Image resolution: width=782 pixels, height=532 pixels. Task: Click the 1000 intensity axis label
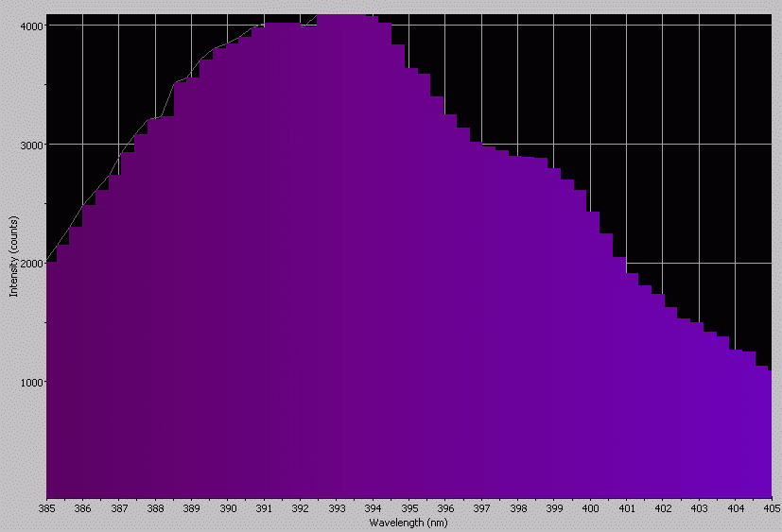pos(31,382)
